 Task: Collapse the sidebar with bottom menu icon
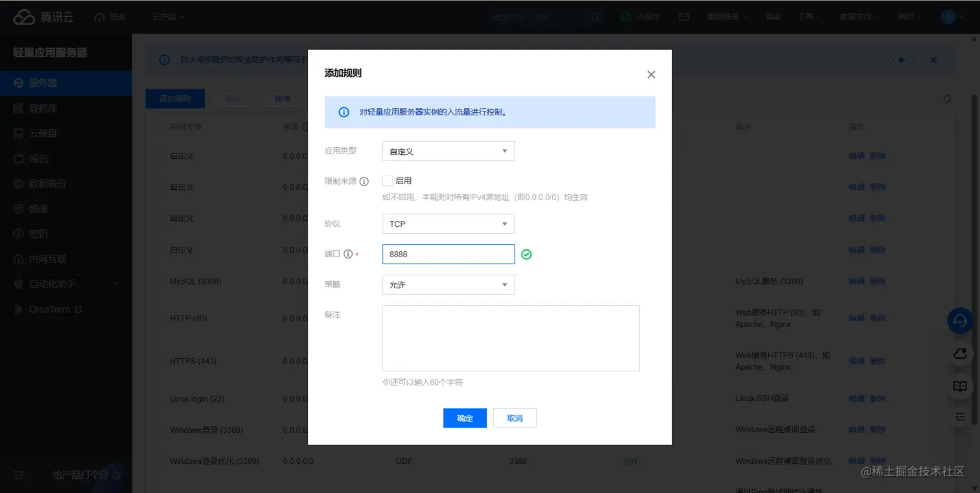pyautogui.click(x=19, y=475)
